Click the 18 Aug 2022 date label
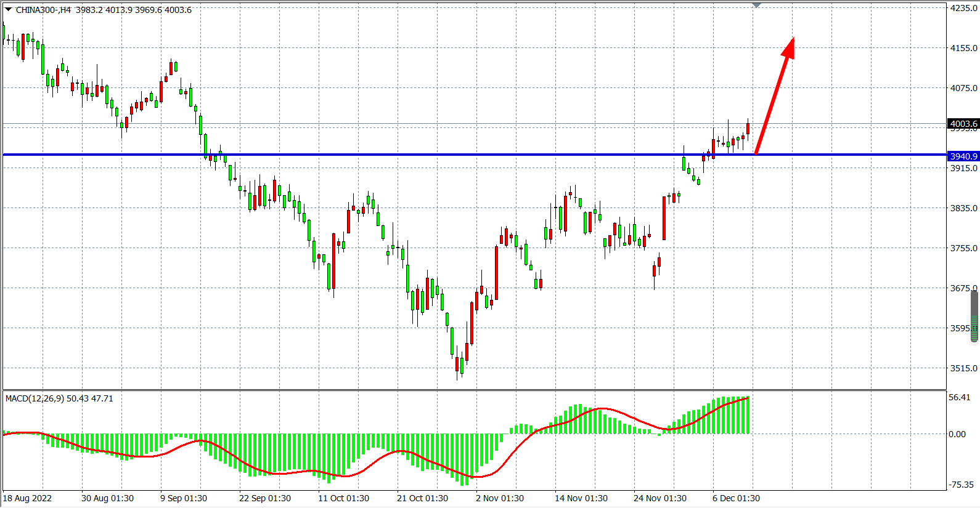 tap(28, 498)
